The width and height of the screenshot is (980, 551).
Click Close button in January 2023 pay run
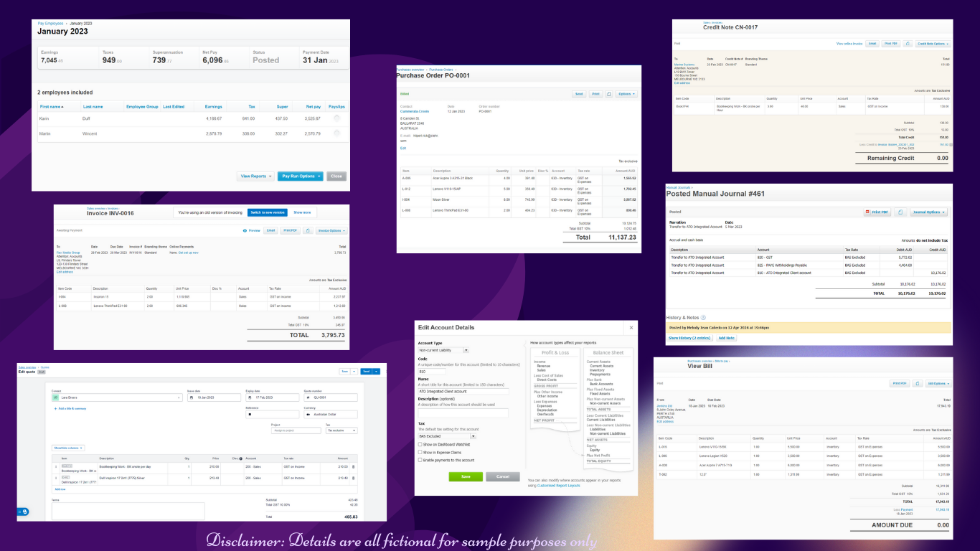[x=336, y=176]
